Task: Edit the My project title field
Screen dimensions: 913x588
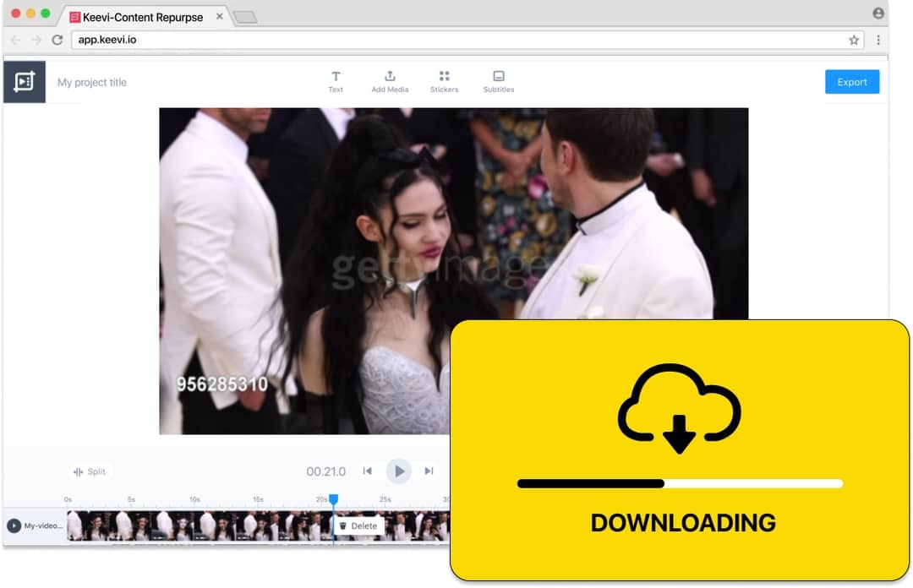Action: [x=91, y=82]
